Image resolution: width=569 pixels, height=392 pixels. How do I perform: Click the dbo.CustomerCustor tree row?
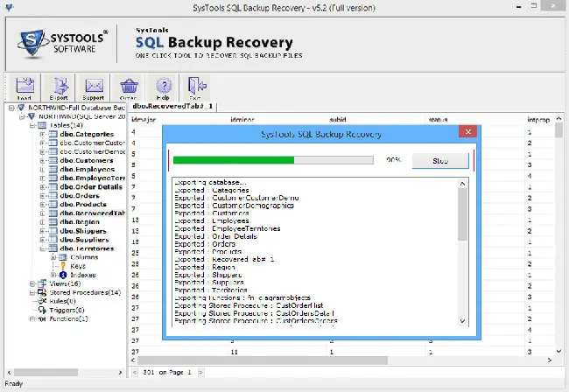[x=92, y=143]
